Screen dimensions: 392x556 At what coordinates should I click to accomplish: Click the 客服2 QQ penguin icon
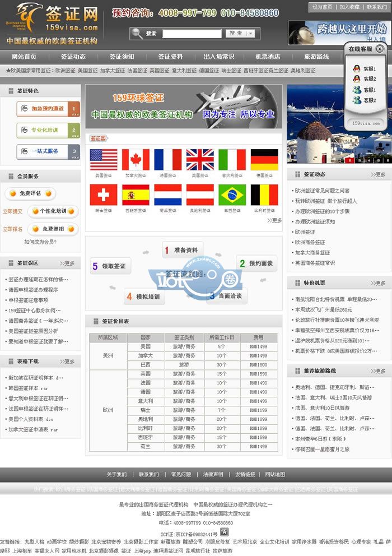click(357, 78)
